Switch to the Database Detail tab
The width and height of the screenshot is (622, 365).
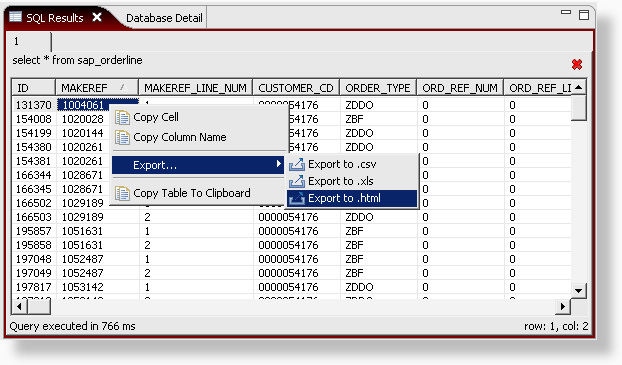click(x=164, y=18)
